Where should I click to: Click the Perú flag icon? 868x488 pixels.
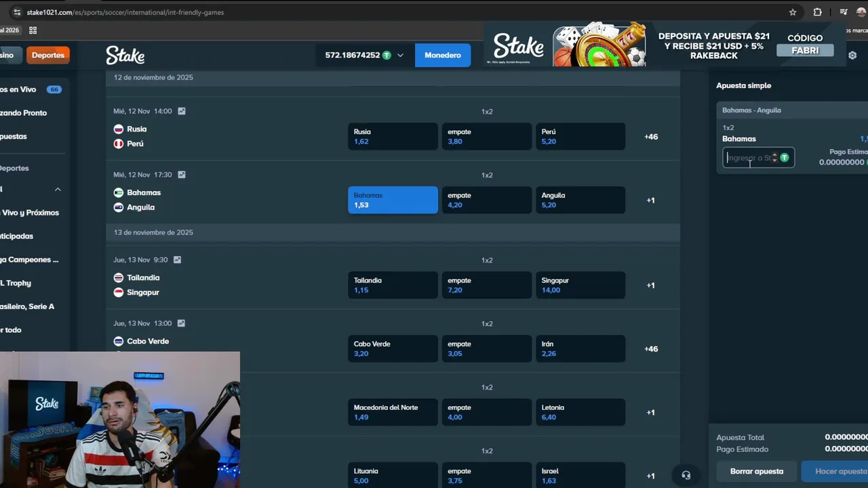point(118,144)
